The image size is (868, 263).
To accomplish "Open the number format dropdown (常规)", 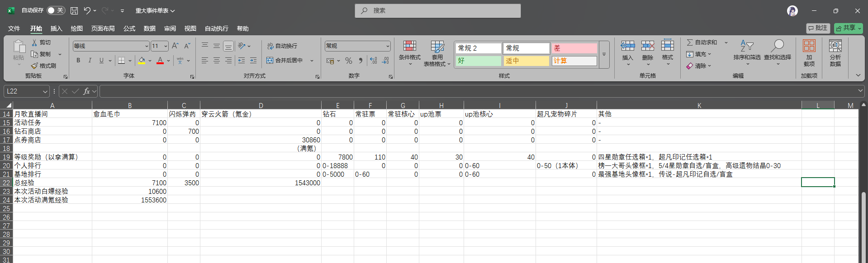I will [388, 46].
